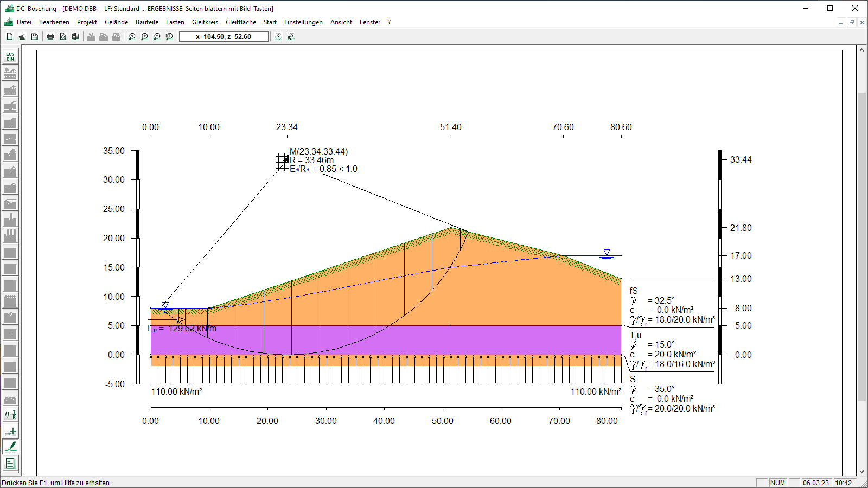The image size is (868, 488).
Task: Zoom out with the minus magnifier
Action: coord(157,37)
